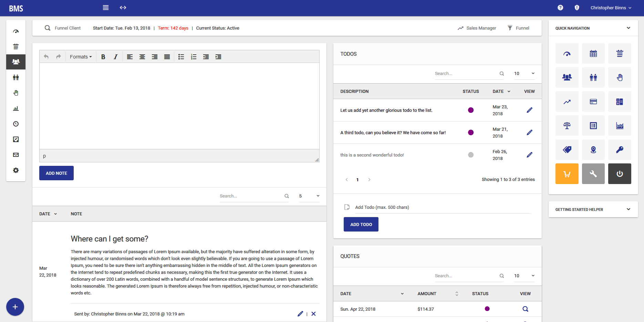Click the Add Note button

[x=56, y=173]
